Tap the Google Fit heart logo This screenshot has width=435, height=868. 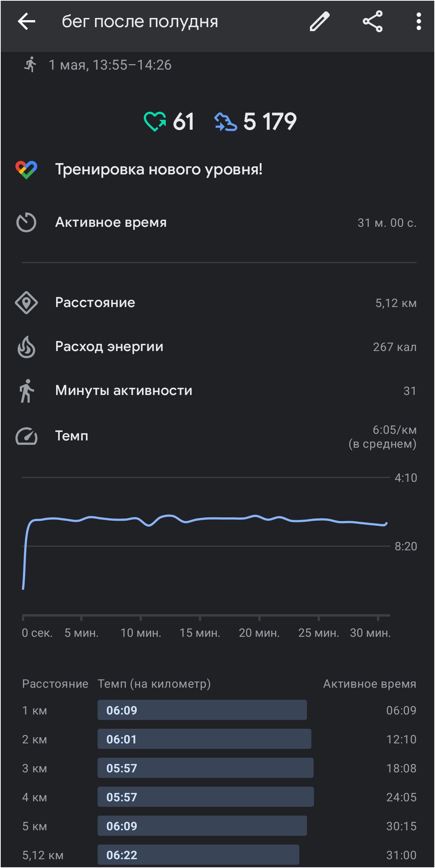26,170
